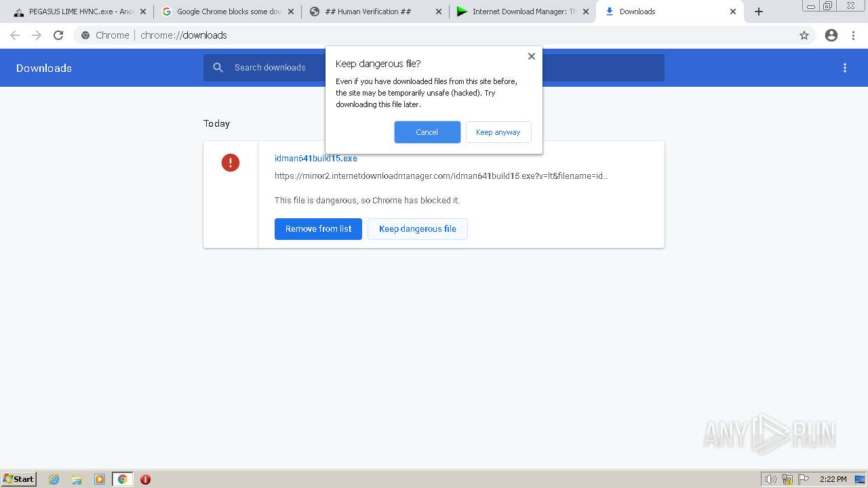The height and width of the screenshot is (488, 868).
Task: Click the search magnifier icon
Action: tap(218, 68)
